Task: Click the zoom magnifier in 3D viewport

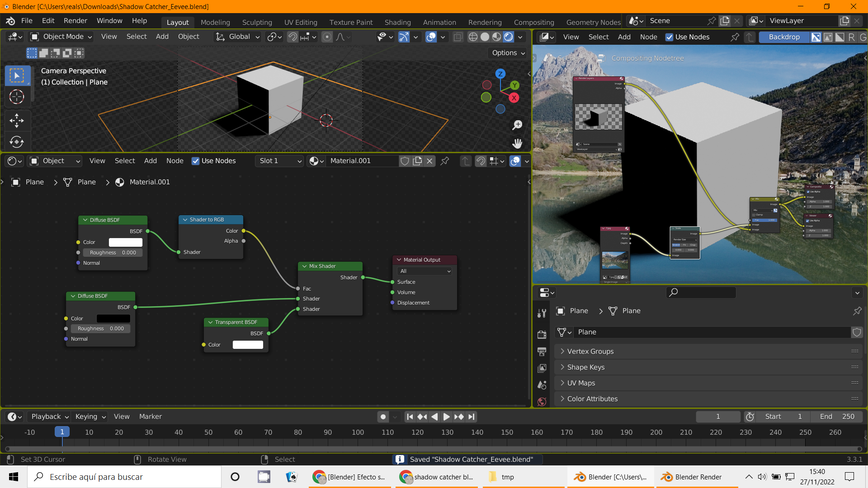Action: (x=517, y=125)
